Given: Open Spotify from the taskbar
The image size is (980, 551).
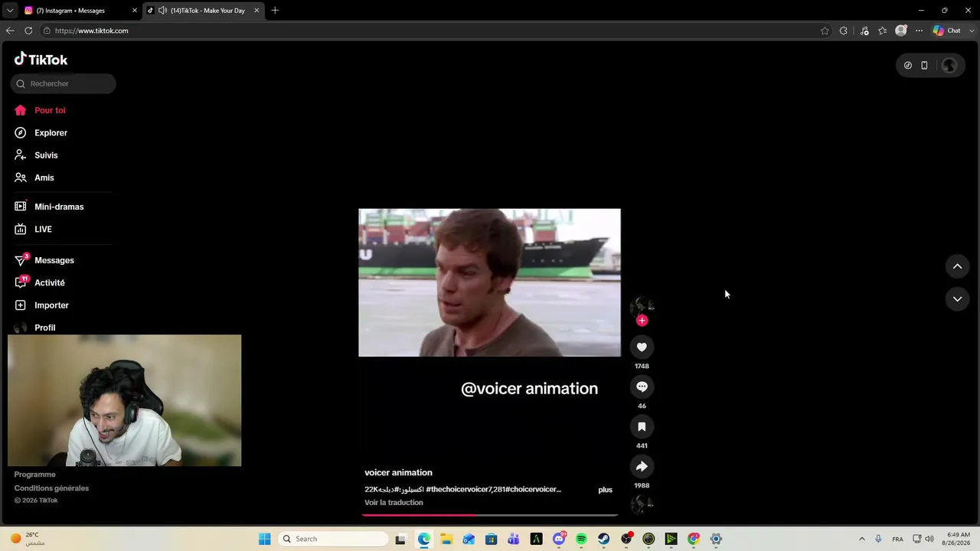Looking at the screenshot, I should click(581, 539).
